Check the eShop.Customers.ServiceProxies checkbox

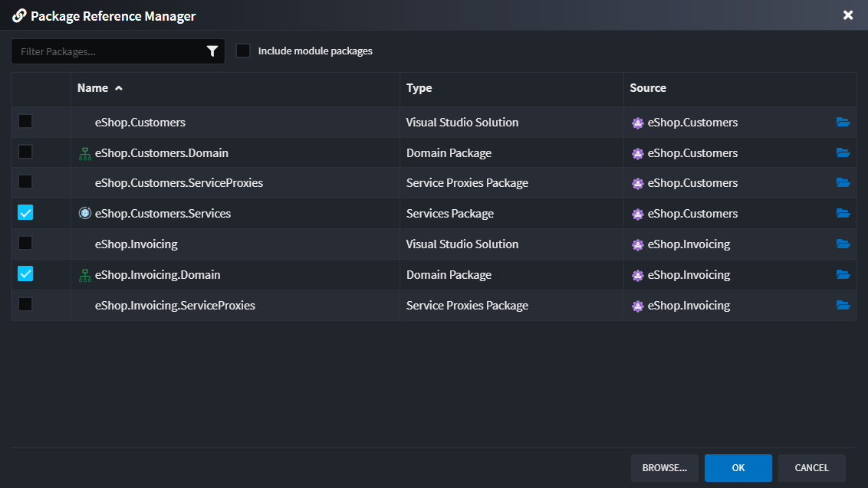25,182
